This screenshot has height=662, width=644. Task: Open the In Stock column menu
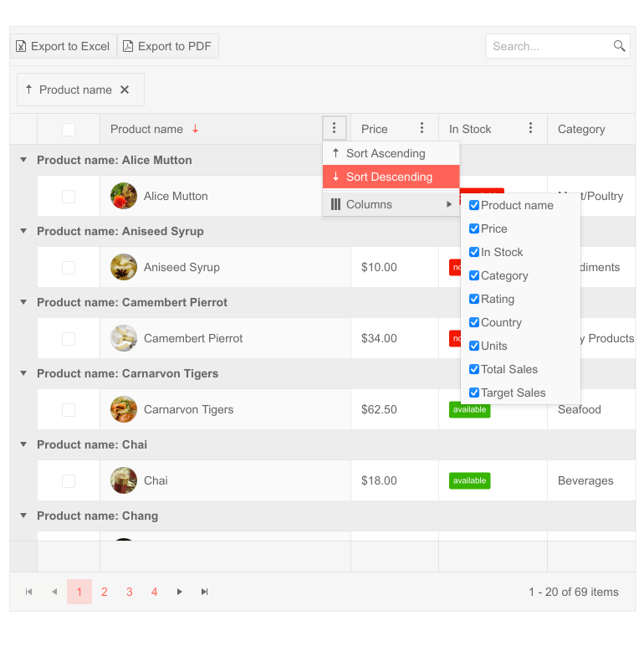point(530,128)
